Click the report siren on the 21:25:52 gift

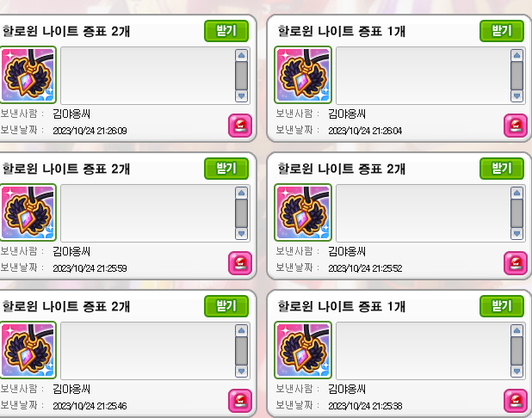(516, 263)
